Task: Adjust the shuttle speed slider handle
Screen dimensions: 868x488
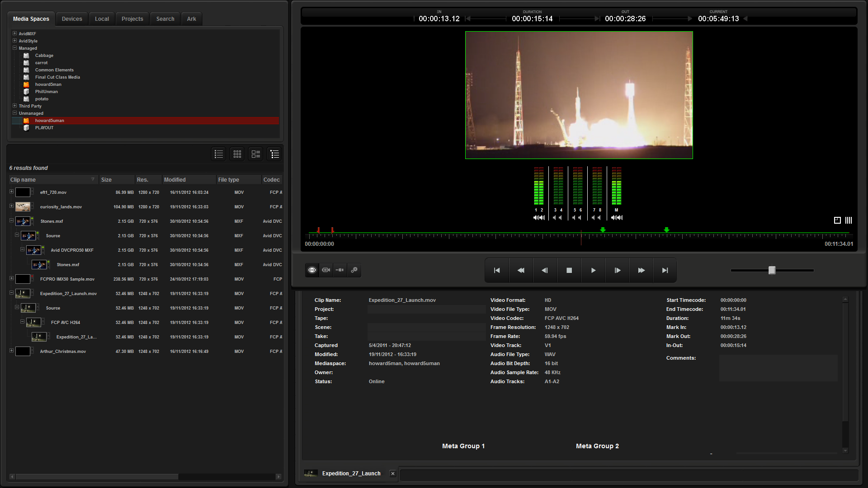Action: pyautogui.click(x=772, y=270)
